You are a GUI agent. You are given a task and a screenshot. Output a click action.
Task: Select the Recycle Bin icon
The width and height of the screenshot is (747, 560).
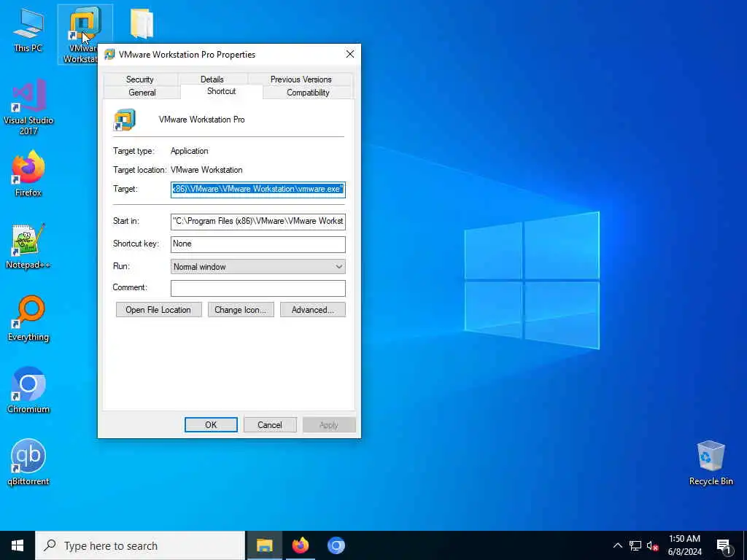click(x=711, y=463)
